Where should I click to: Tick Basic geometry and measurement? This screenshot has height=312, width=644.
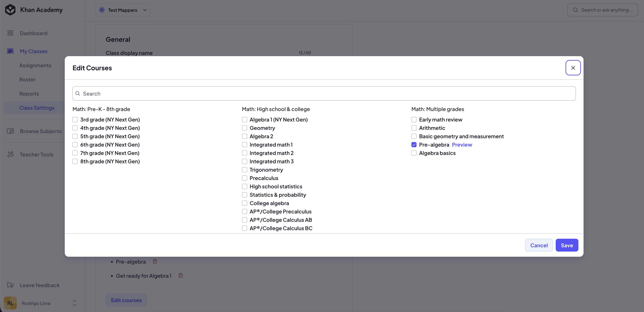coord(414,136)
